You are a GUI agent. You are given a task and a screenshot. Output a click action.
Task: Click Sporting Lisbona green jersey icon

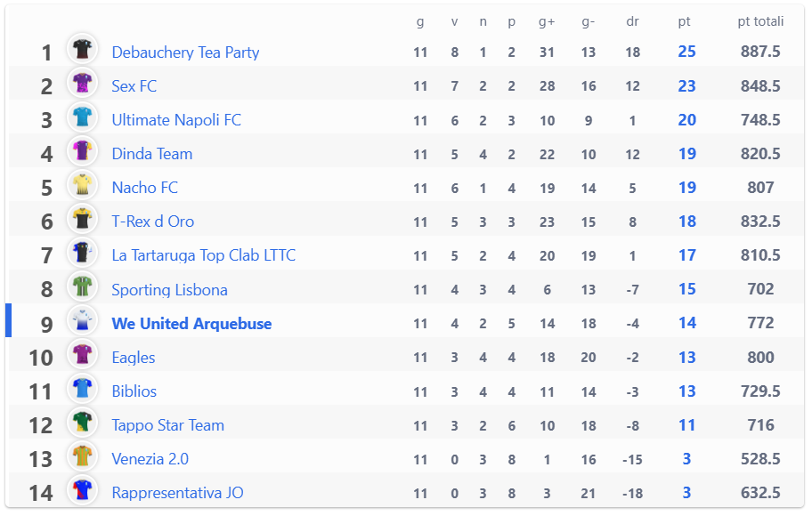(x=82, y=286)
